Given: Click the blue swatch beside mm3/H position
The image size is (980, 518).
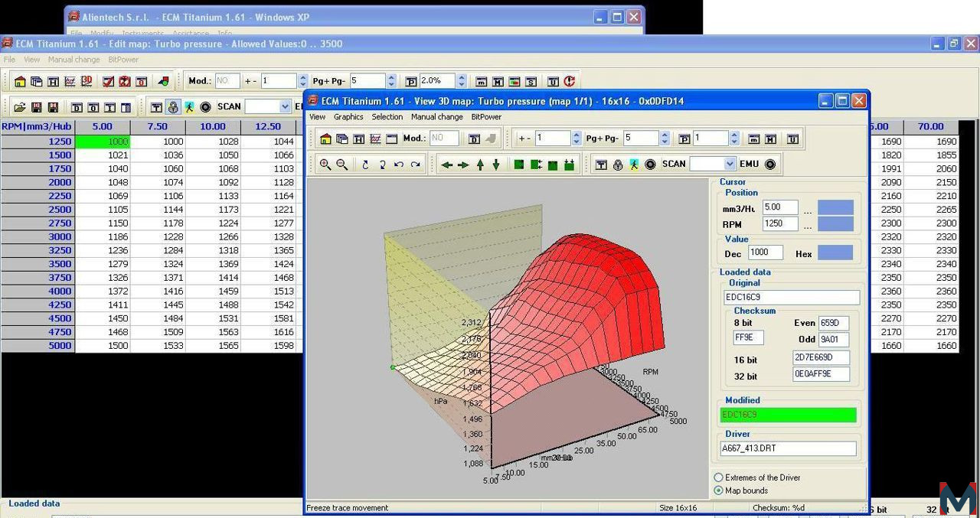Looking at the screenshot, I should pyautogui.click(x=835, y=207).
